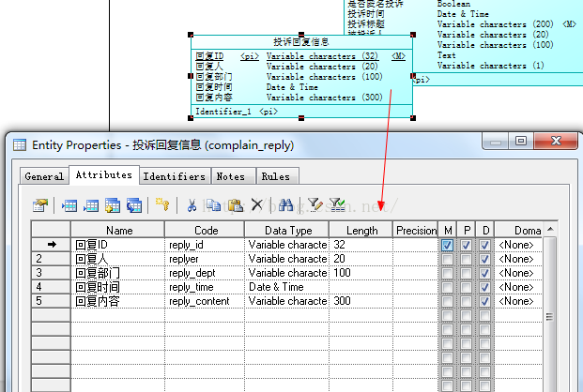
Task: Open Domain cell for 回复部门 row
Action: tap(518, 274)
